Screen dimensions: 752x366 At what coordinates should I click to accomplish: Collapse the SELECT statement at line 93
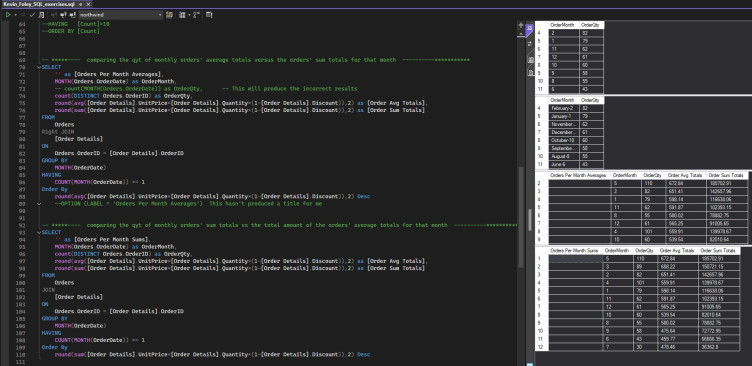[39, 232]
